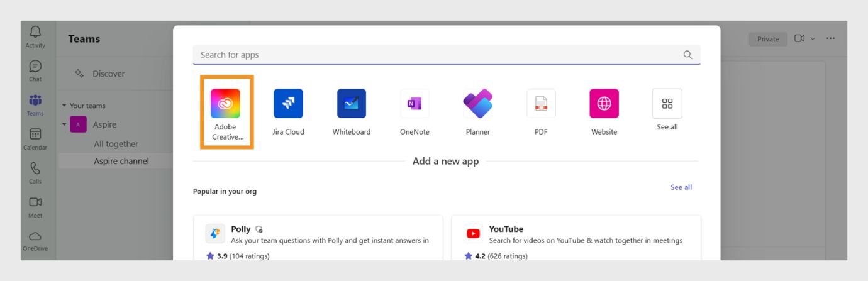The height and width of the screenshot is (281, 868).
Task: Open the Polly app card title
Action: 241,229
